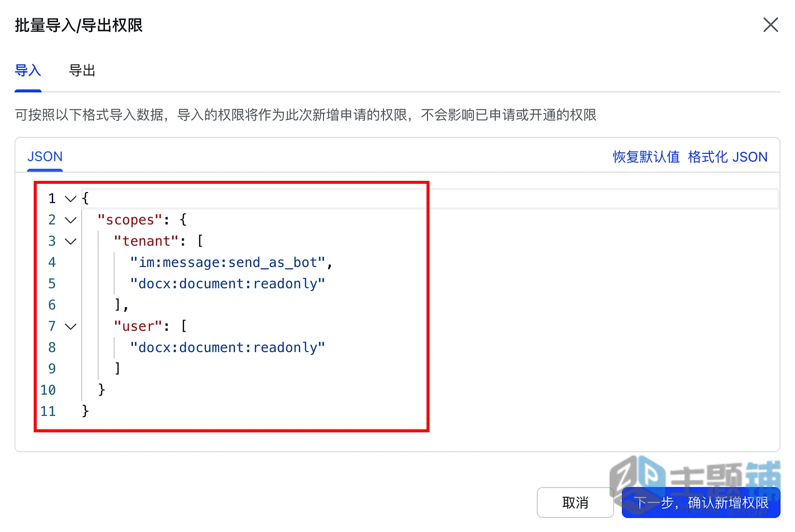The width and height of the screenshot is (795, 532).
Task: Close the 批量导入/导出权限 dialog
Action: [x=770, y=25]
